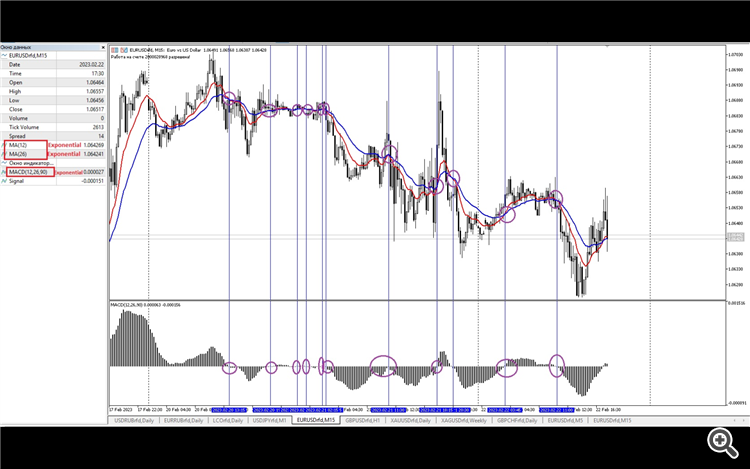Click the one-click trading icon before EURUSD title
Image resolution: width=750 pixels, height=469 pixels.
tap(115, 50)
